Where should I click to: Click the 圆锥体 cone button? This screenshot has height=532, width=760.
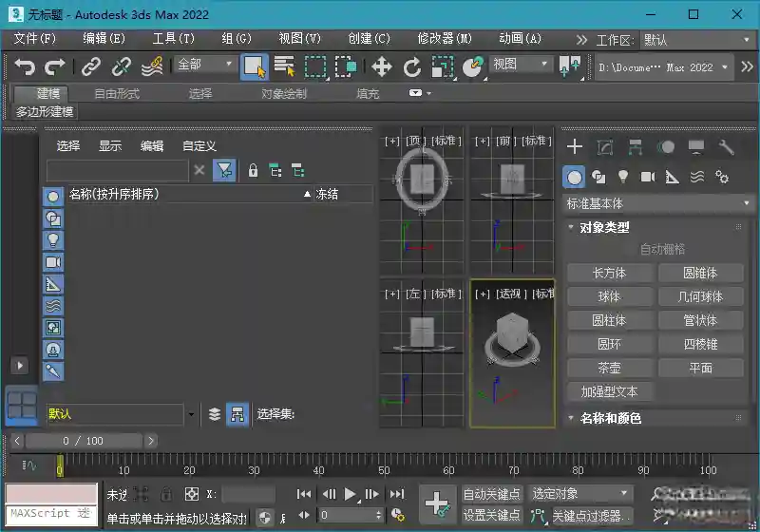[700, 273]
